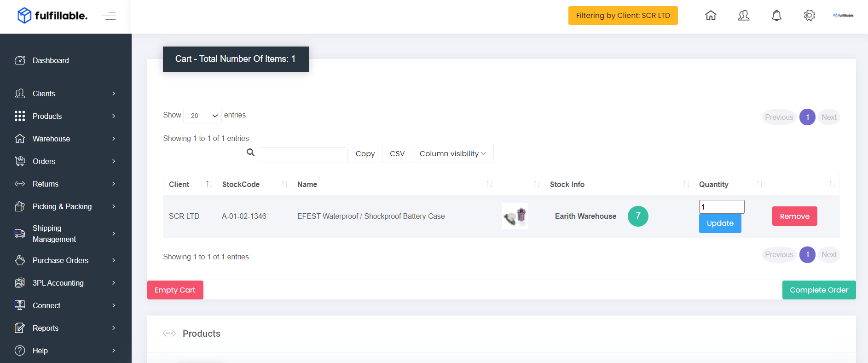The height and width of the screenshot is (363, 868).
Task: Expand the Returns menu chevron
Action: click(114, 184)
